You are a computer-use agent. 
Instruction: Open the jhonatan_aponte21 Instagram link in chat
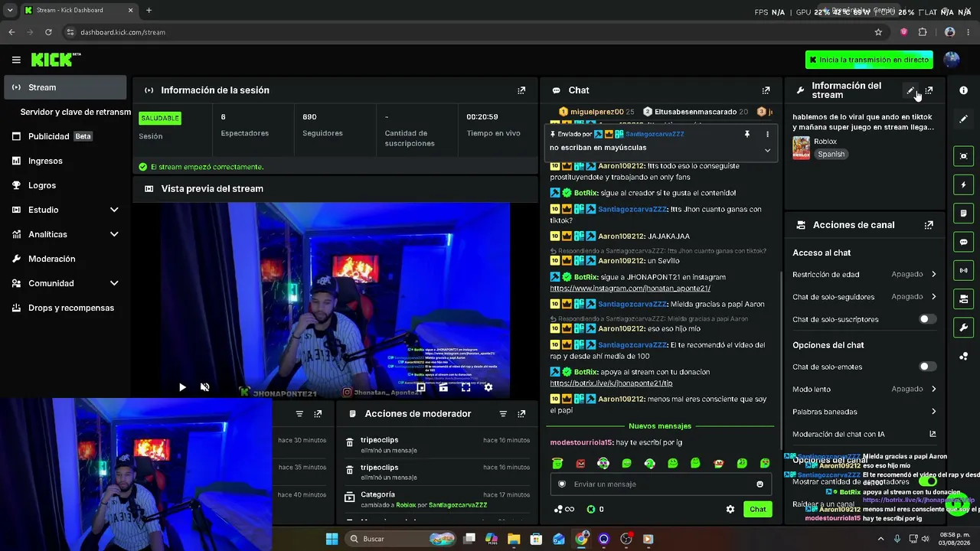click(630, 289)
